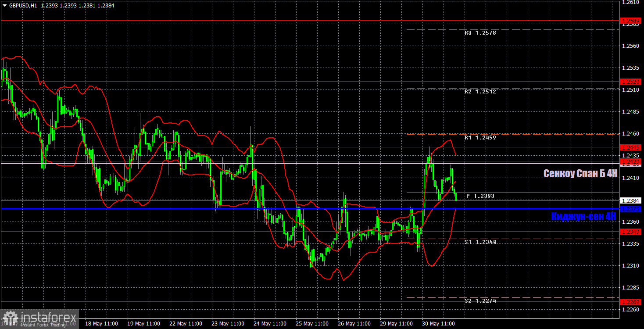Click the P 1.2393 pivot label
The width and height of the screenshot is (644, 329).
coord(480,196)
